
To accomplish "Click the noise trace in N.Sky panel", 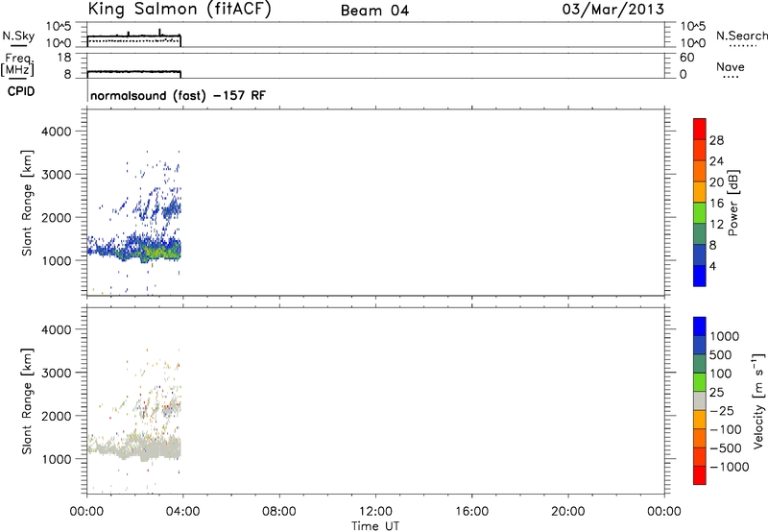I will pyautogui.click(x=134, y=36).
